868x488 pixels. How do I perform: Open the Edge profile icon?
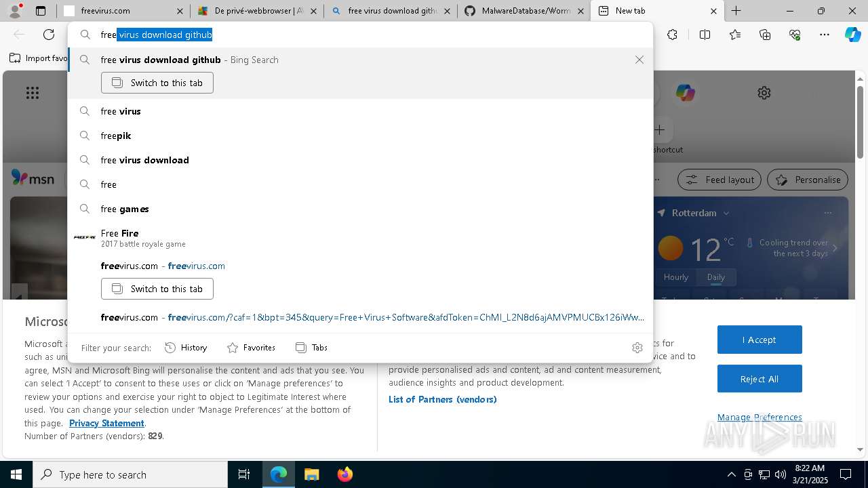pyautogui.click(x=16, y=10)
